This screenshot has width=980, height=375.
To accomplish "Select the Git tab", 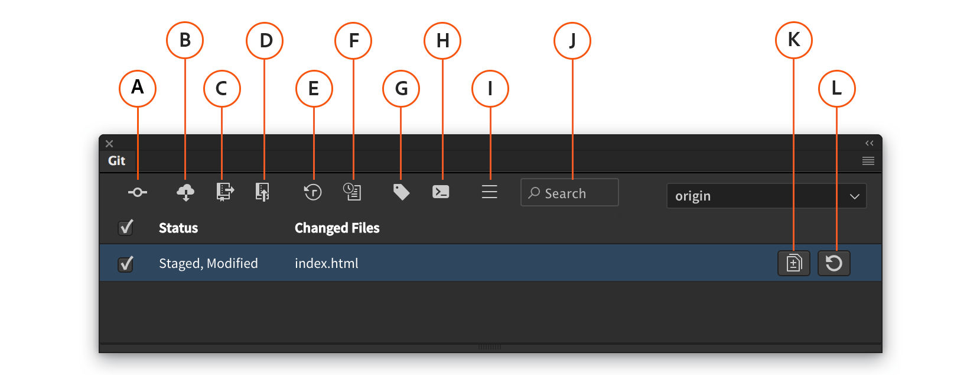I will coord(116,160).
